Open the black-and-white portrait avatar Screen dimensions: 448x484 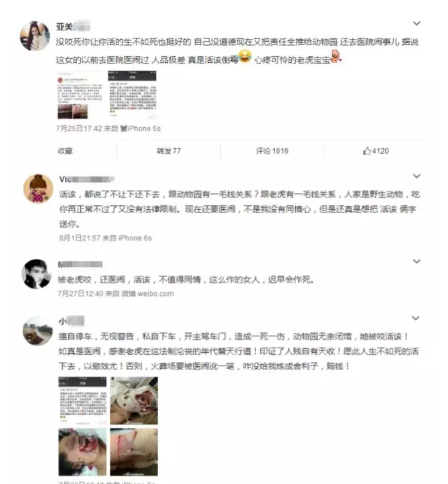[36, 274]
